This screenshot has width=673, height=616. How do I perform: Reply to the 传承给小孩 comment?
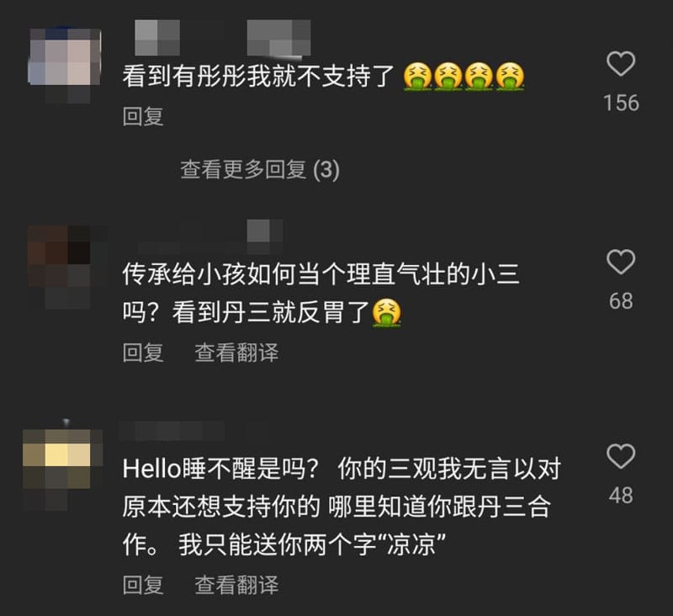143,353
